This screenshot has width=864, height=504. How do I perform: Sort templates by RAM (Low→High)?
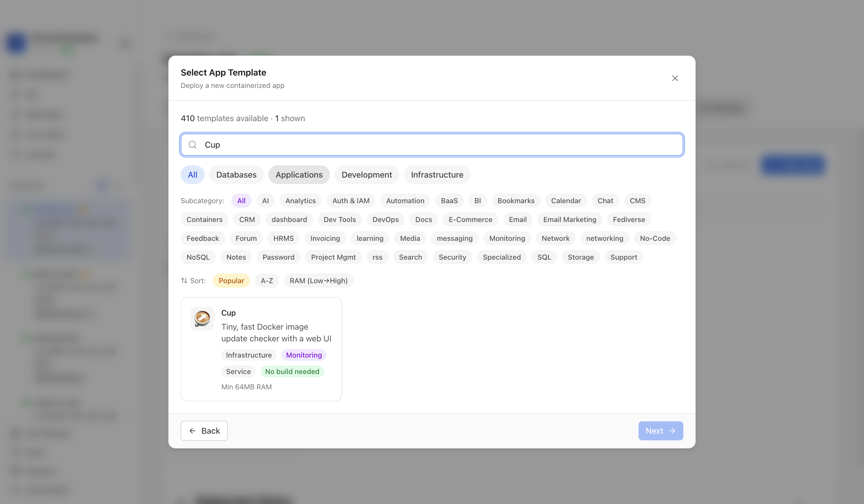(318, 281)
